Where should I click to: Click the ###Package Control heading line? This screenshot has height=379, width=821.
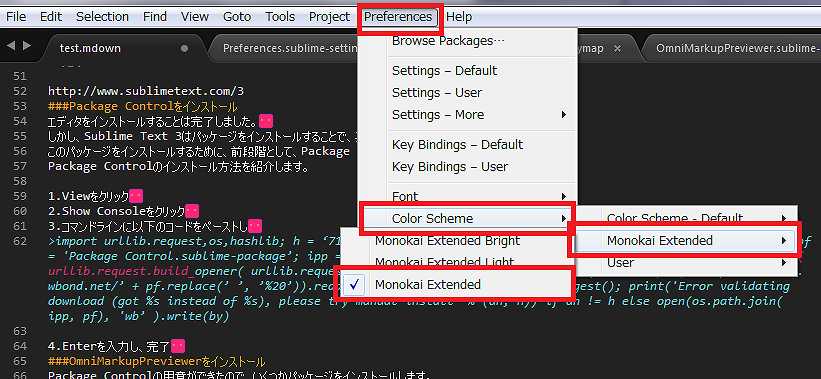(x=142, y=106)
